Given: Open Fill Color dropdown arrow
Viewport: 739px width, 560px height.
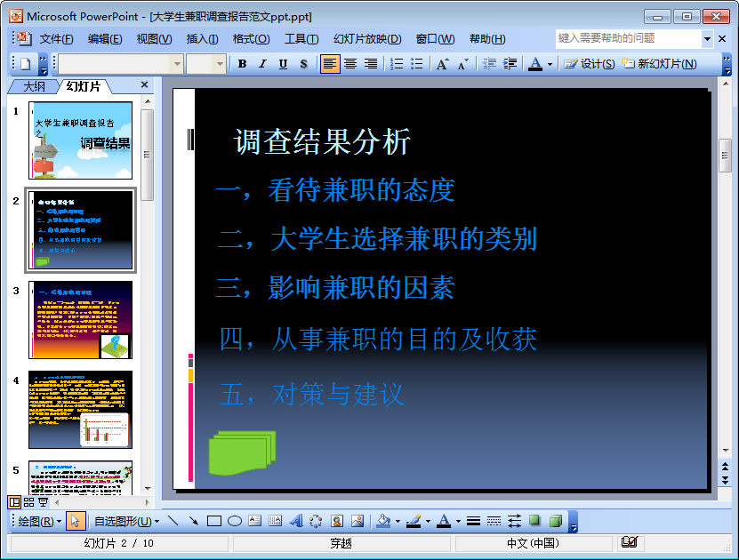Looking at the screenshot, I should (x=398, y=522).
